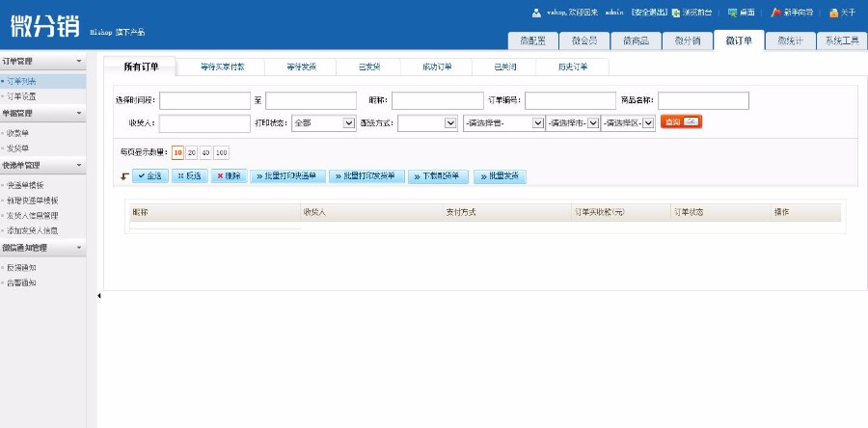Click the 微分销 logo
Viewport: 868px width, 428px height.
click(44, 25)
